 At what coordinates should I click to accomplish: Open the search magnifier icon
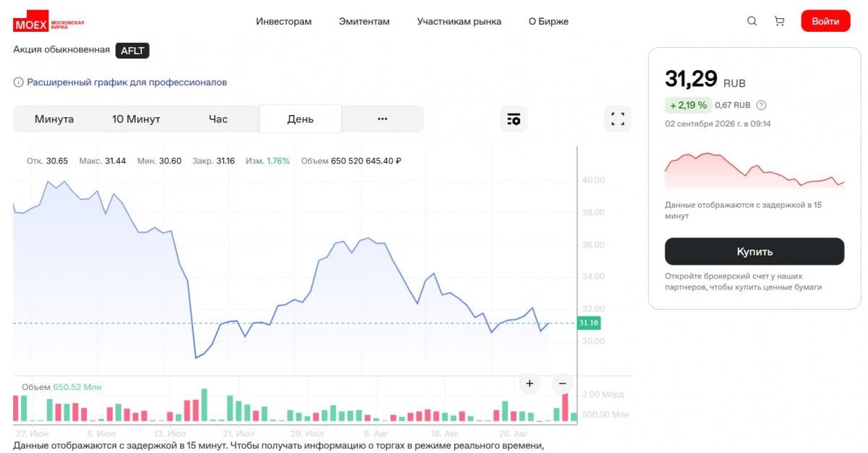[x=752, y=21]
